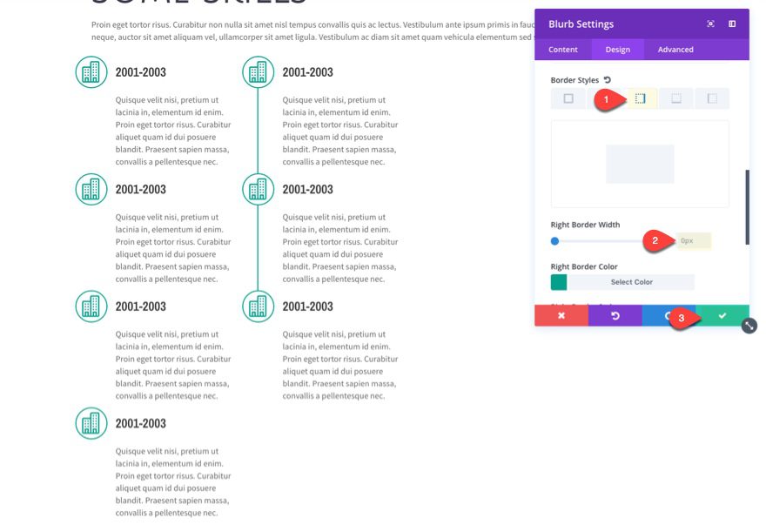This screenshot has width=766, height=532.
Task: Save changes with the green checkmark
Action: [x=722, y=315]
